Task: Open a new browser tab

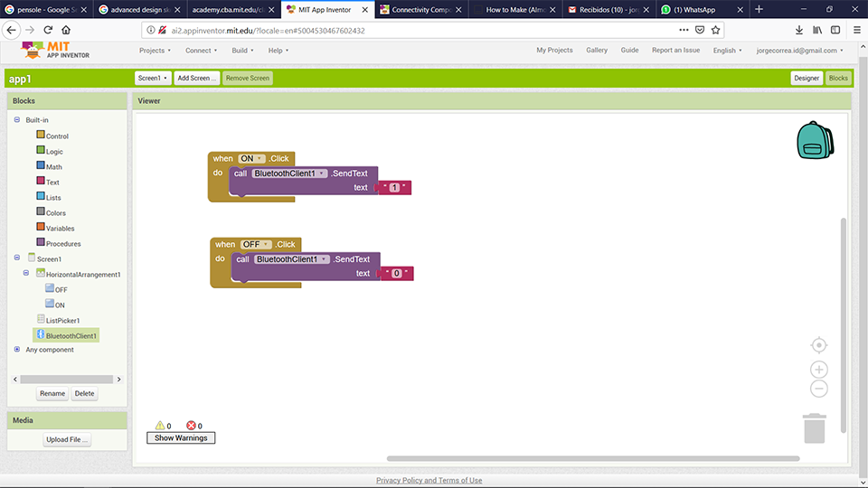Action: pyautogui.click(x=759, y=9)
